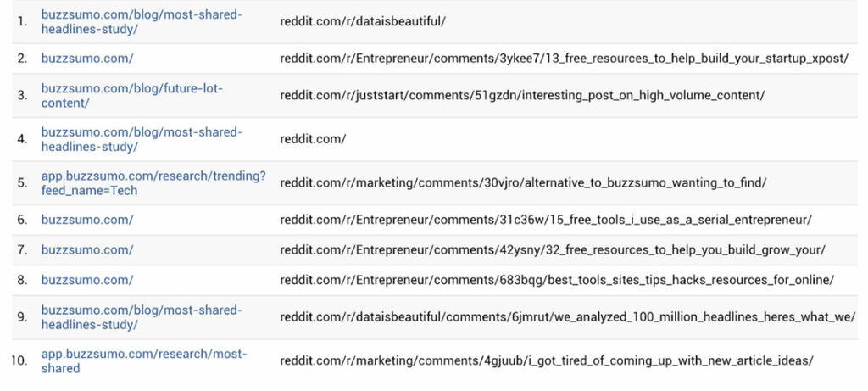Click the app.buzzsumo.com/research/most-shared link
Viewport: 868px width, 391px height.
(x=143, y=360)
